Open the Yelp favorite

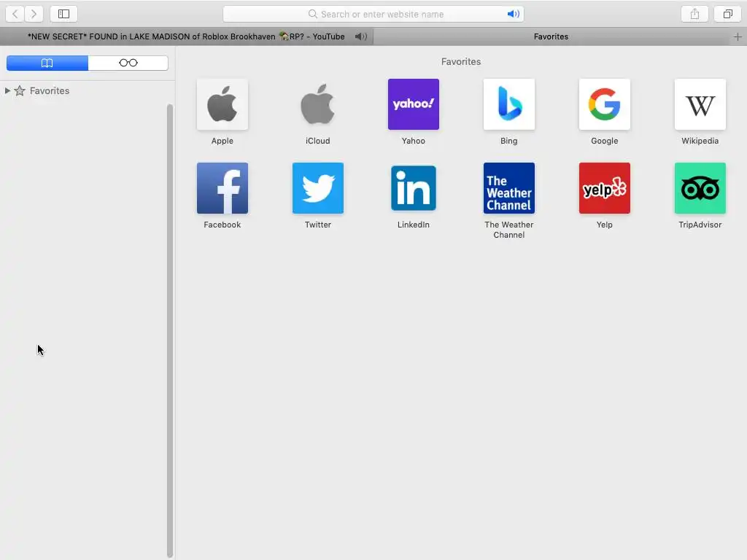605,188
